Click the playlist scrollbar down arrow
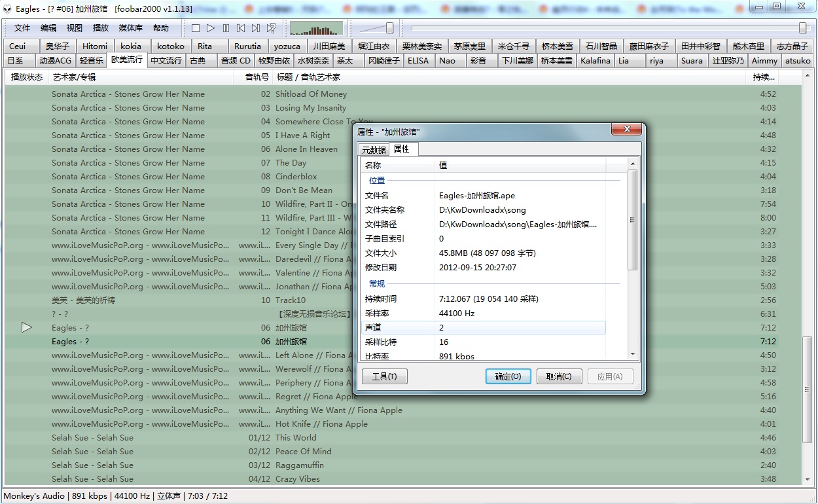 (807, 481)
